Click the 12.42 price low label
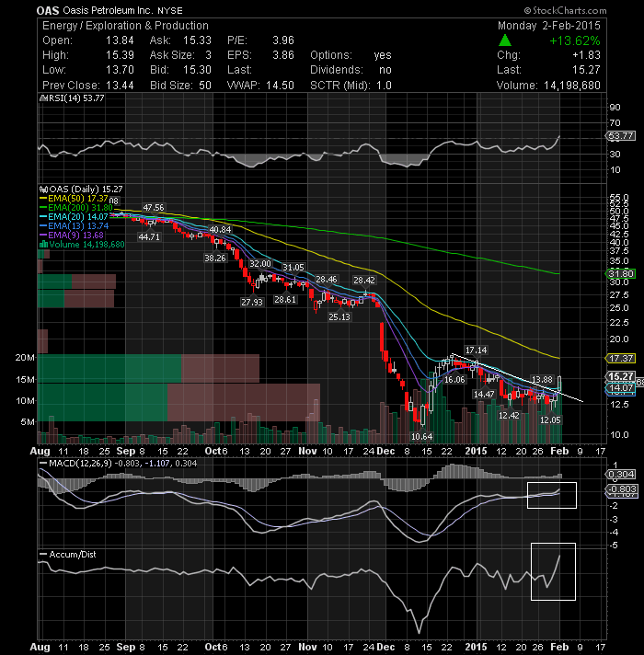Screen dimensions: 644x655 coord(509,416)
